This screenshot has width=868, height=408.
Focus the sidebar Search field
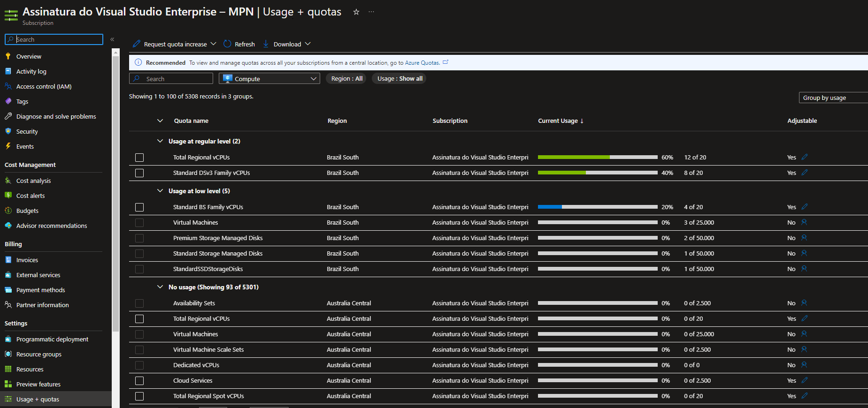(54, 39)
